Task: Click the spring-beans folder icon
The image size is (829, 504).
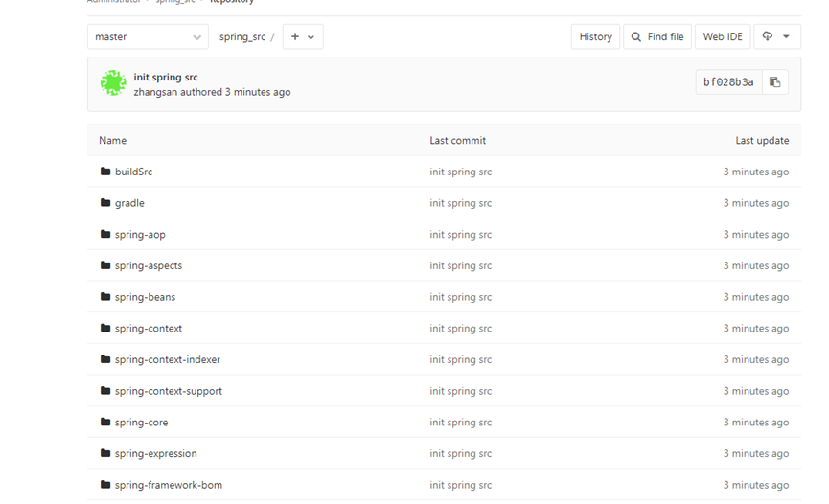Action: pos(105,297)
